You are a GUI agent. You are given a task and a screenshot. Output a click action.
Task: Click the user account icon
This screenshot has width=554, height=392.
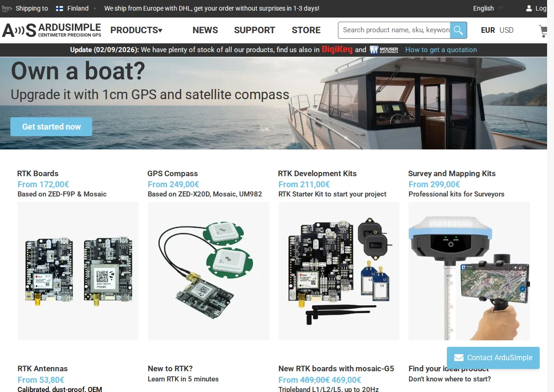click(x=529, y=8)
